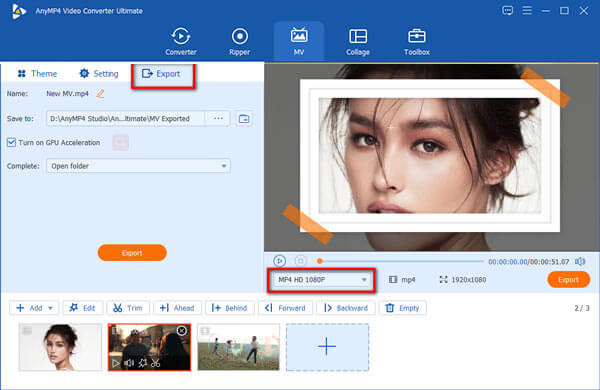Expand the MP4 HD 1080P format dropdown

[321, 280]
